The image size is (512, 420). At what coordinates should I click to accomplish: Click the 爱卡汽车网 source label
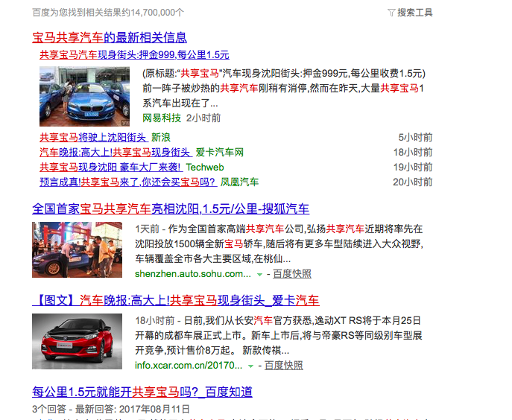[x=220, y=153]
